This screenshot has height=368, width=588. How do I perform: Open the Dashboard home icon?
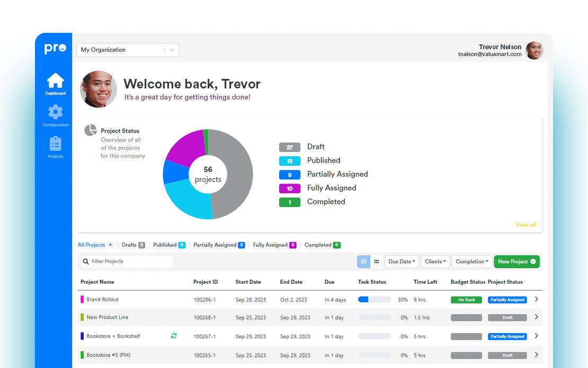tap(55, 81)
